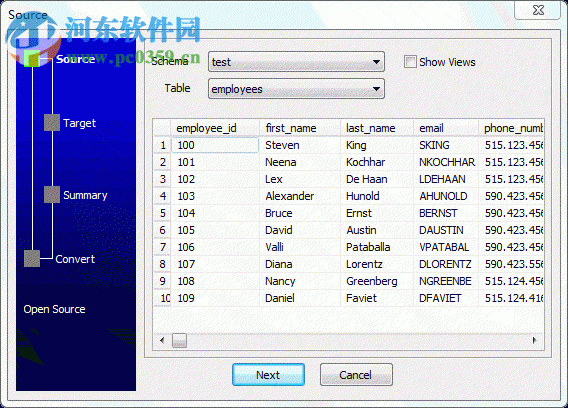Click email cell DAUSTIN
The height and width of the screenshot is (408, 568).
[x=446, y=230]
